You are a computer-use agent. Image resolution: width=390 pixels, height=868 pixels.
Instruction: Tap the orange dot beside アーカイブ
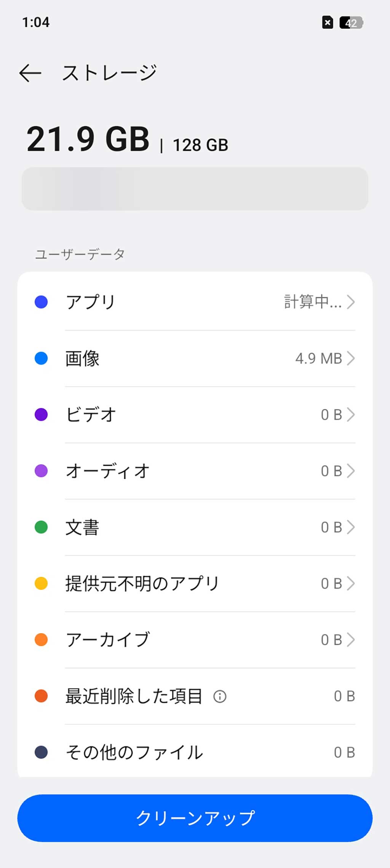pos(41,640)
